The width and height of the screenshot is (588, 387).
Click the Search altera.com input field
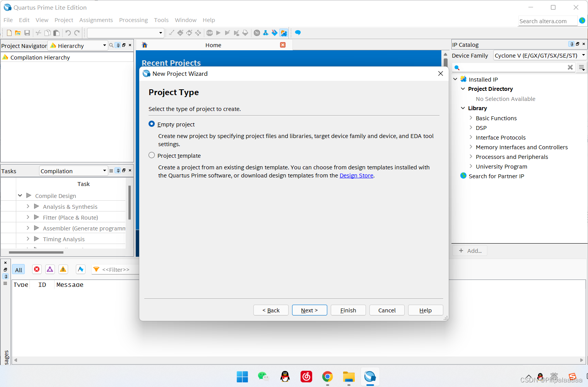[547, 21]
